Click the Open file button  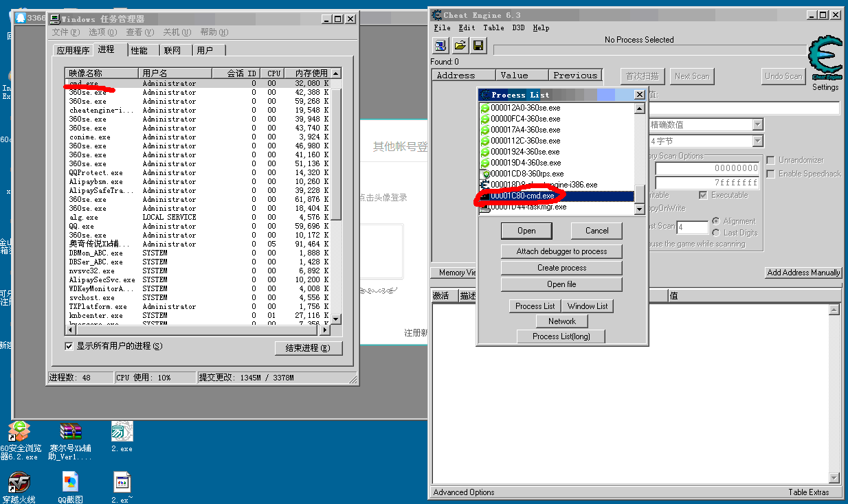click(x=561, y=284)
